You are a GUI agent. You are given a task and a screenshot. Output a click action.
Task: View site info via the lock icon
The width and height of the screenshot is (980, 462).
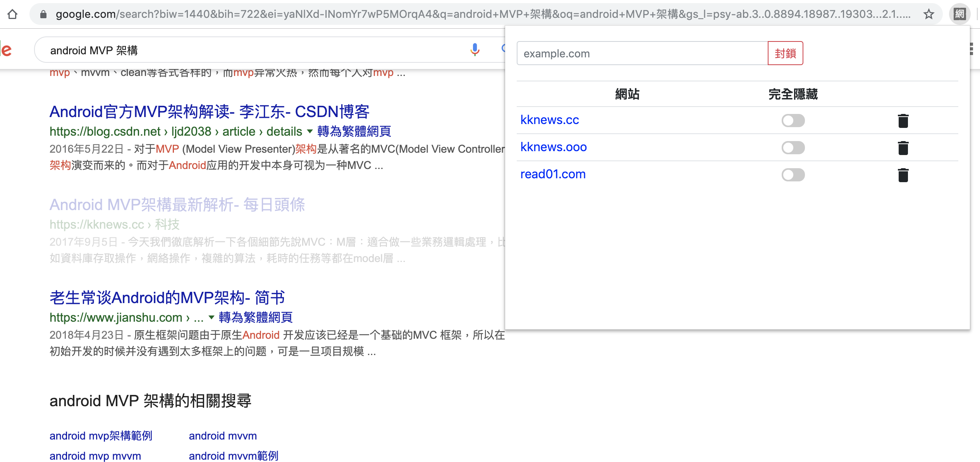(x=43, y=14)
